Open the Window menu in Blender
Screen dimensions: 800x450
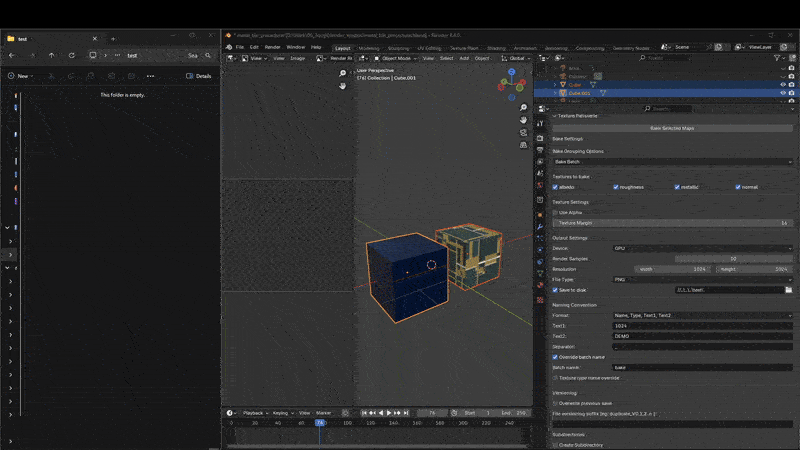tap(295, 47)
